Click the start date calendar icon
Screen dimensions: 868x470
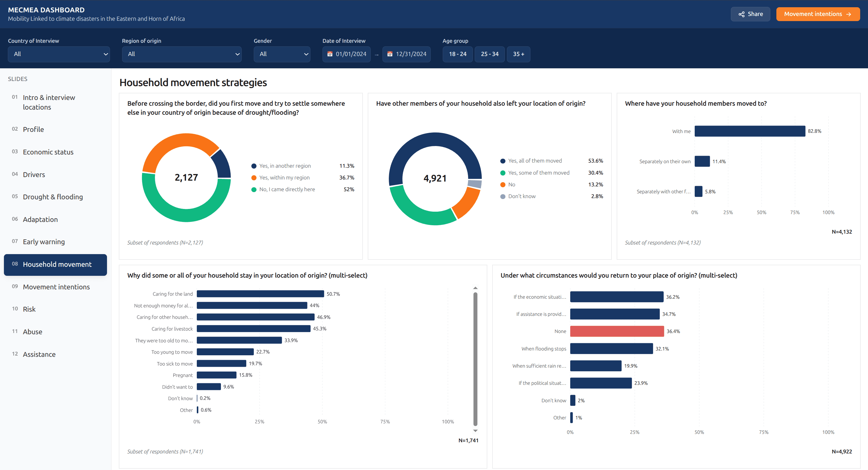click(329, 54)
